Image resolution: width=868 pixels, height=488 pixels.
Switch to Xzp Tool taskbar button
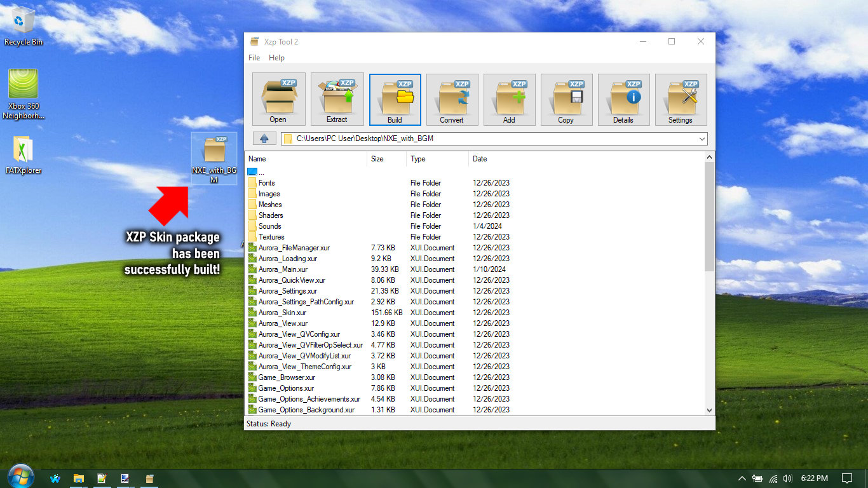[150, 478]
